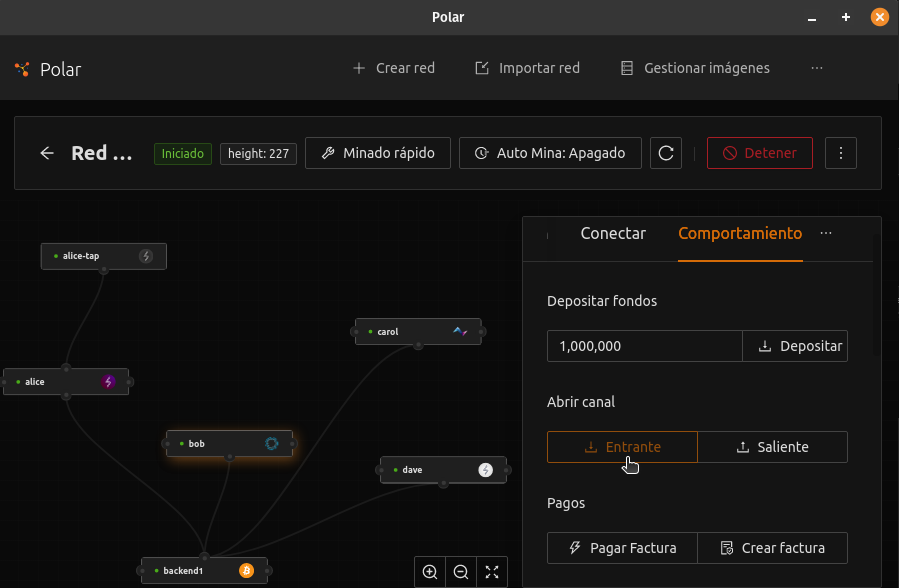Click the refresh icon button in toolbar
Screen dimensions: 899x588
pyautogui.click(x=666, y=153)
